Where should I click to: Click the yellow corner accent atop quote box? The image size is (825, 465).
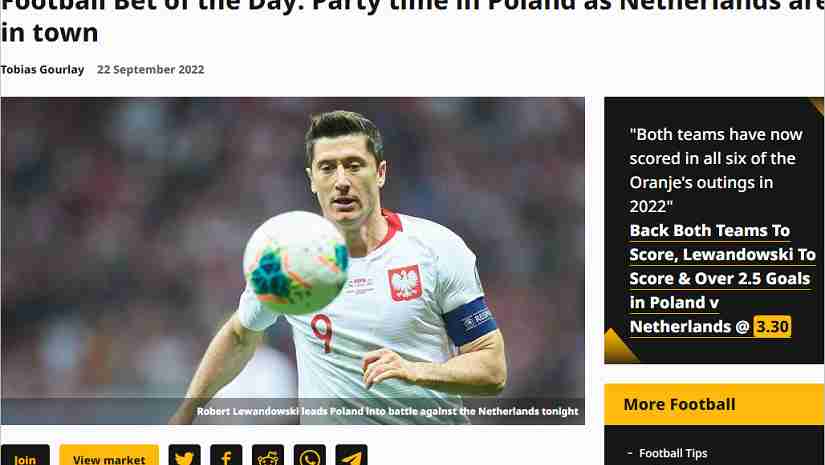coord(818,104)
